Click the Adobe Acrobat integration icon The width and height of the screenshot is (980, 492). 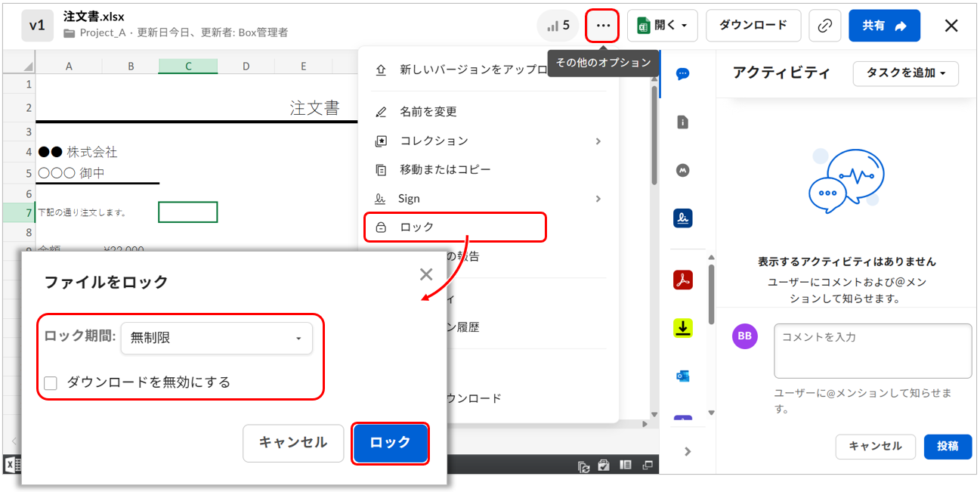pyautogui.click(x=683, y=280)
